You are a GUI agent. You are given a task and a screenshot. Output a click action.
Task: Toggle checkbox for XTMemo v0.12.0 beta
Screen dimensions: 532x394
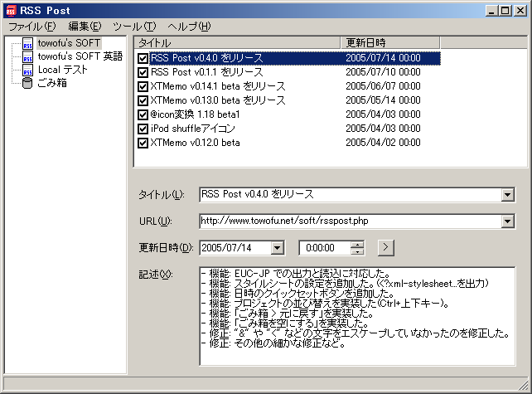[143, 143]
